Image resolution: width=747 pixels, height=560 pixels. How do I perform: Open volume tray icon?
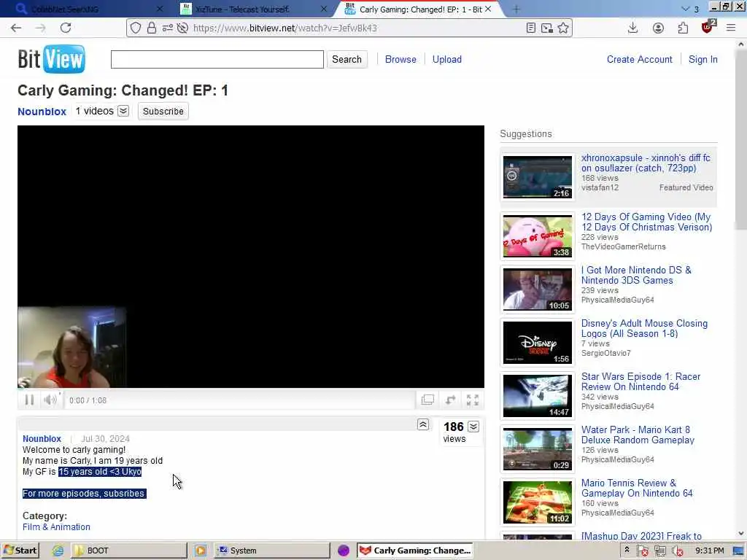tap(677, 551)
